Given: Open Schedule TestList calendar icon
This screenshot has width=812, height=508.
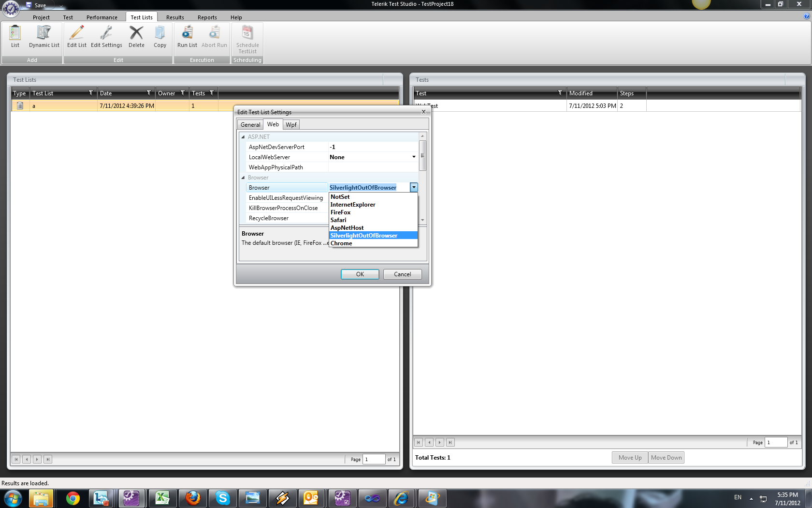Looking at the screenshot, I should [x=247, y=32].
